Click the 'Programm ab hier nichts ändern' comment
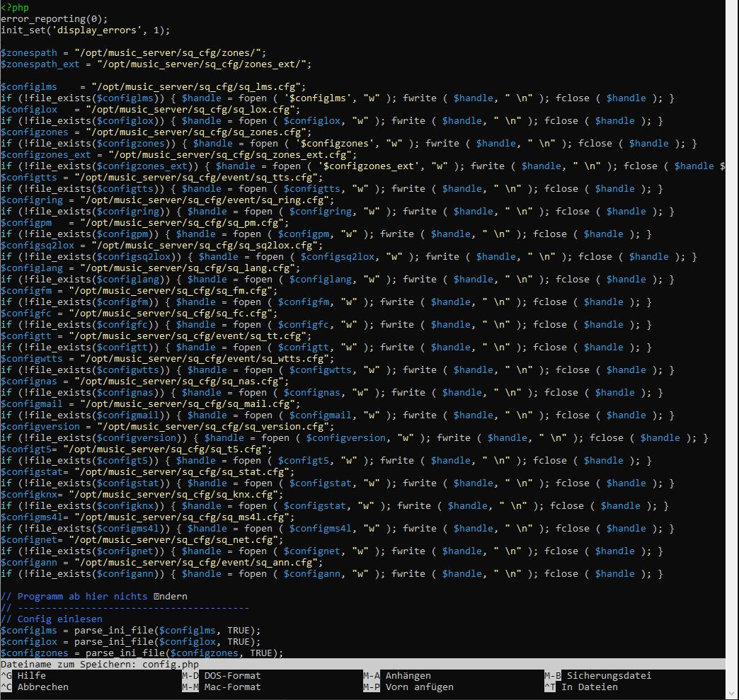The image size is (739, 700). (93, 596)
